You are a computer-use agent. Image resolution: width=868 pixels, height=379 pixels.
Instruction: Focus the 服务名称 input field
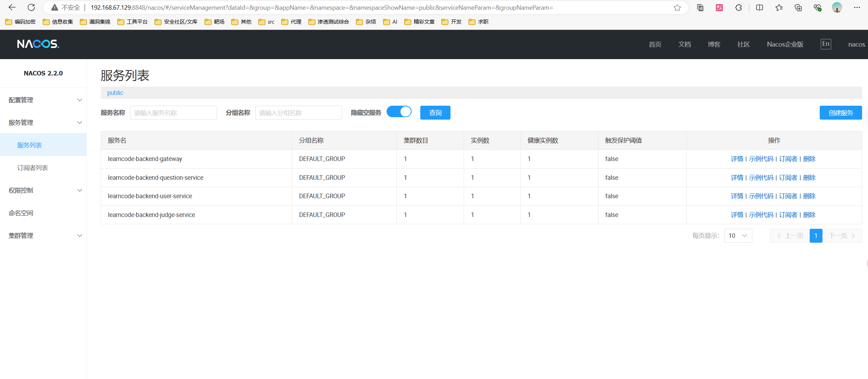coord(174,113)
